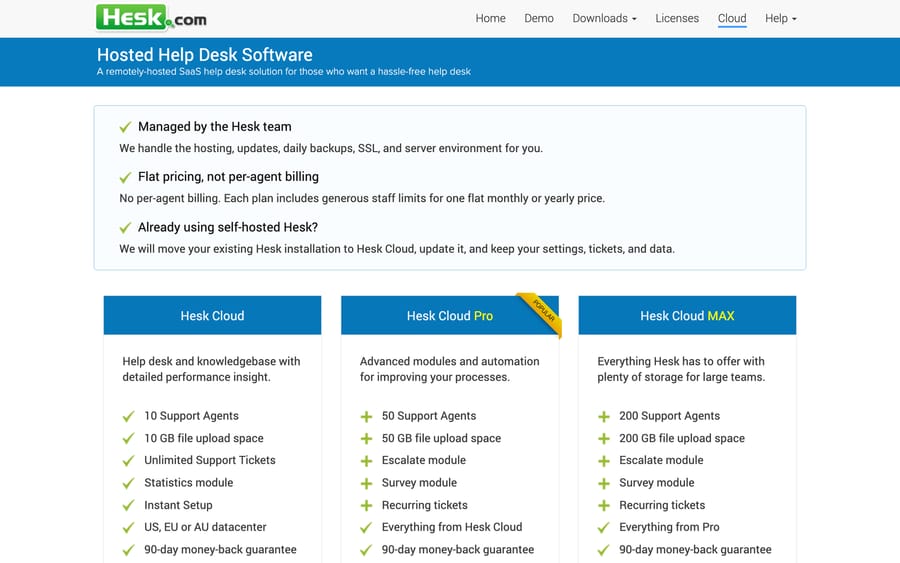
Task: Click the 'Managed by the Hesk team' heading
Action: (x=215, y=126)
